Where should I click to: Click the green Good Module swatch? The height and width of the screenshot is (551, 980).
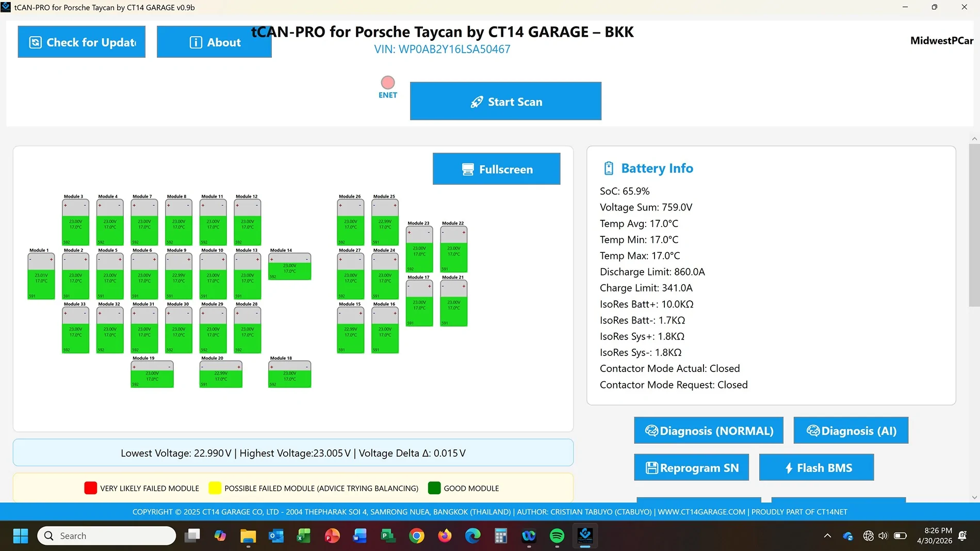point(434,488)
